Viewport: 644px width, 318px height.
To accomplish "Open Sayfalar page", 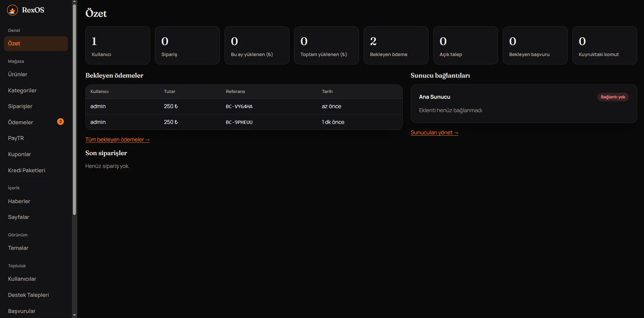I will 36,217.
